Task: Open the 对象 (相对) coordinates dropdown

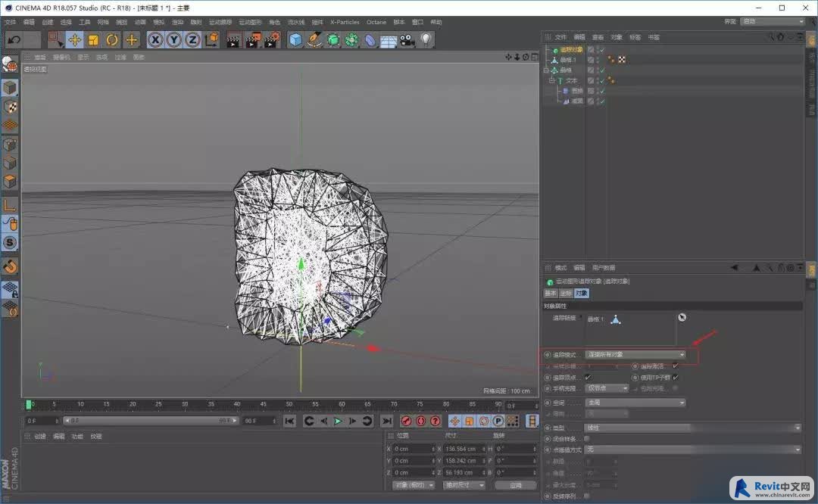Action: 414,485
